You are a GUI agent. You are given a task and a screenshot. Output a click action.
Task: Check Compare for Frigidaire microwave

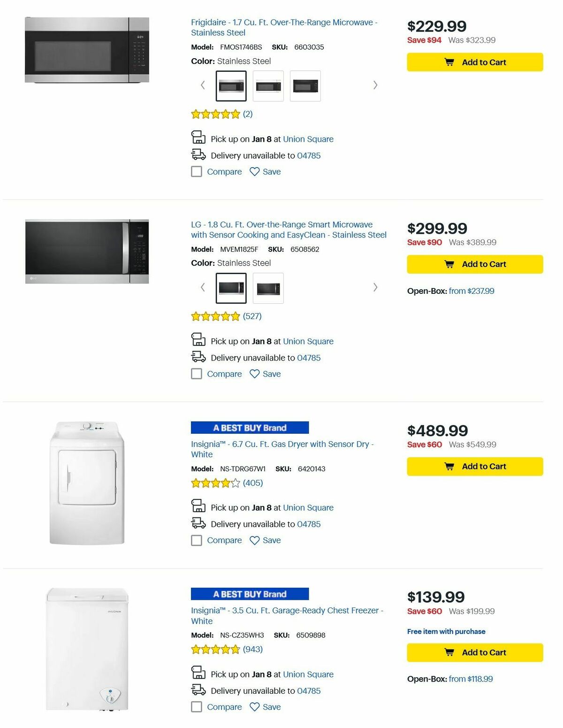[196, 172]
